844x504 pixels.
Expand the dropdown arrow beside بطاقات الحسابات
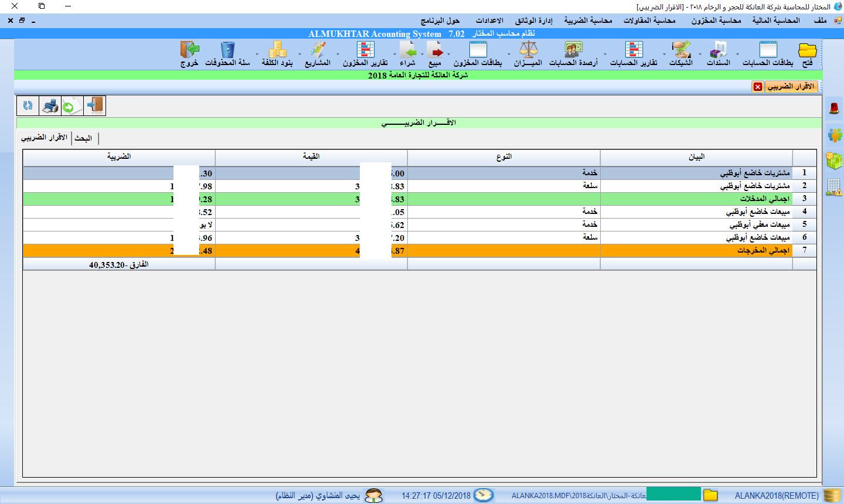738,55
